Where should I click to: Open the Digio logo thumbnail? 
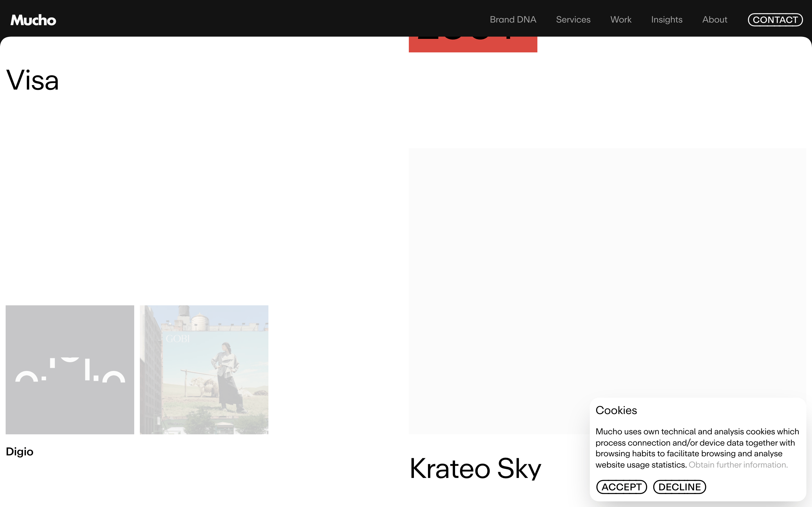[70, 370]
